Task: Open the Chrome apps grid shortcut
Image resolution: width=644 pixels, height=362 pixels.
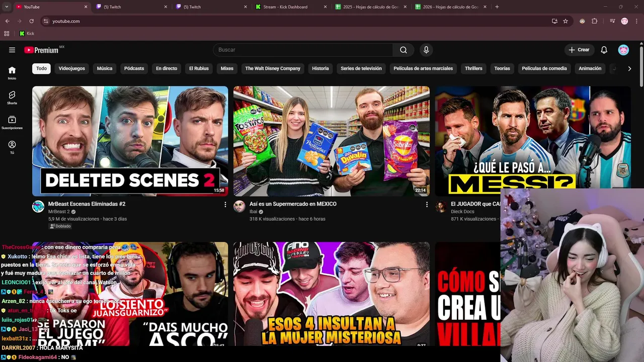Action: (x=7, y=34)
